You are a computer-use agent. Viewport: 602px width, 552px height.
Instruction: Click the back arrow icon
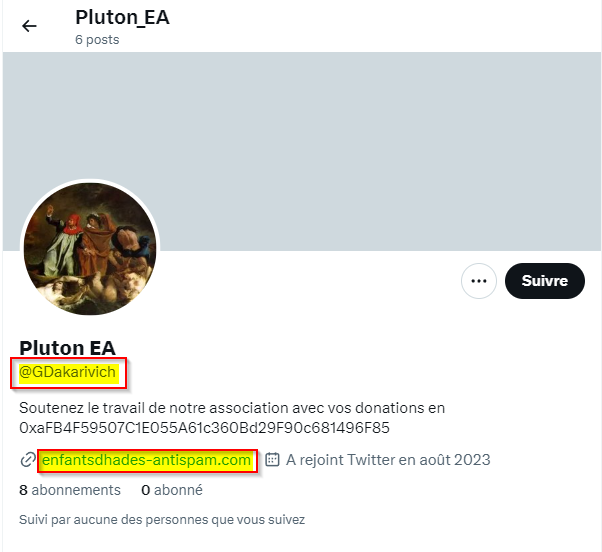coord(29,26)
